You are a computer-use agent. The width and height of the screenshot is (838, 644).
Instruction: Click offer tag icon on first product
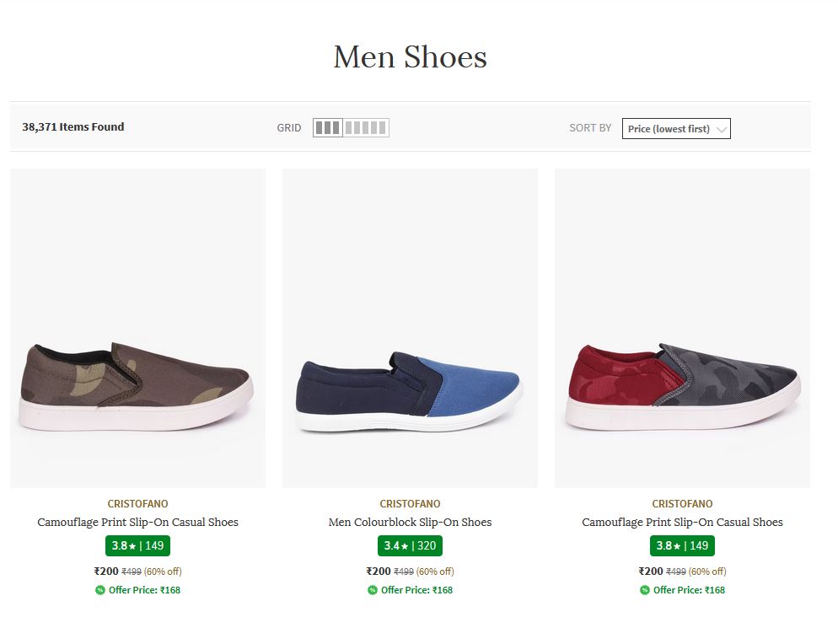coord(100,590)
